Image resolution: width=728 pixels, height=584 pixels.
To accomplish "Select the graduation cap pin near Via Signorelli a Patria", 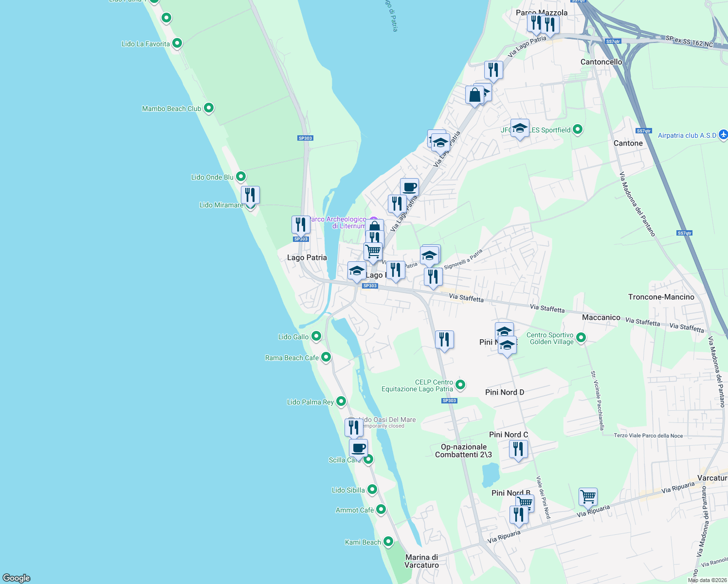I will coord(430,254).
